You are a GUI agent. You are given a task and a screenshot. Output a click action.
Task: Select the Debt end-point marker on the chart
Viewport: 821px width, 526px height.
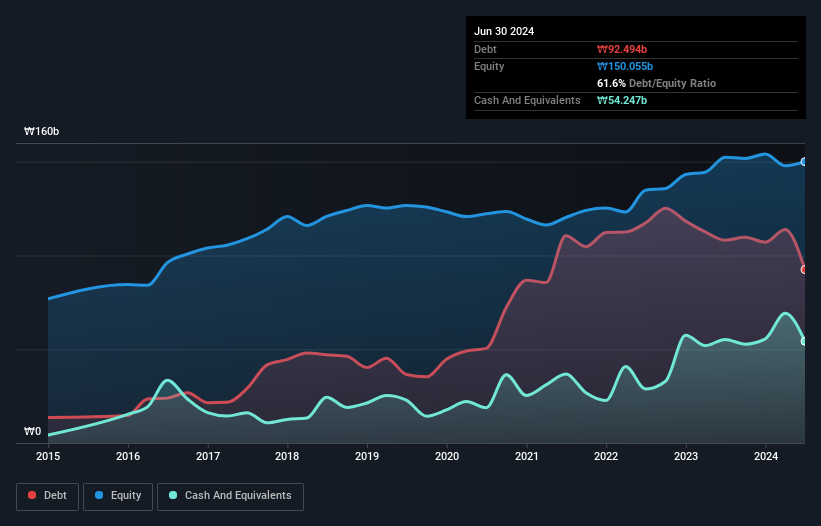pyautogui.click(x=804, y=270)
